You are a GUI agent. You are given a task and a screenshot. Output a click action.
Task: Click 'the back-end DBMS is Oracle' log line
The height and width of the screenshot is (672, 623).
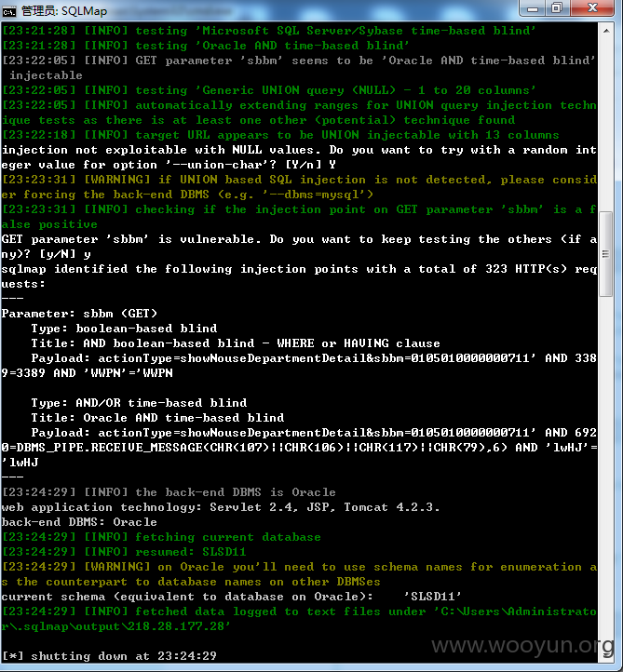169,492
